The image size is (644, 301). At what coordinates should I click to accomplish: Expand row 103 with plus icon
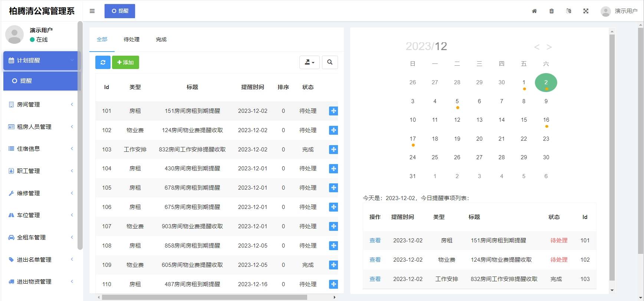pos(333,150)
